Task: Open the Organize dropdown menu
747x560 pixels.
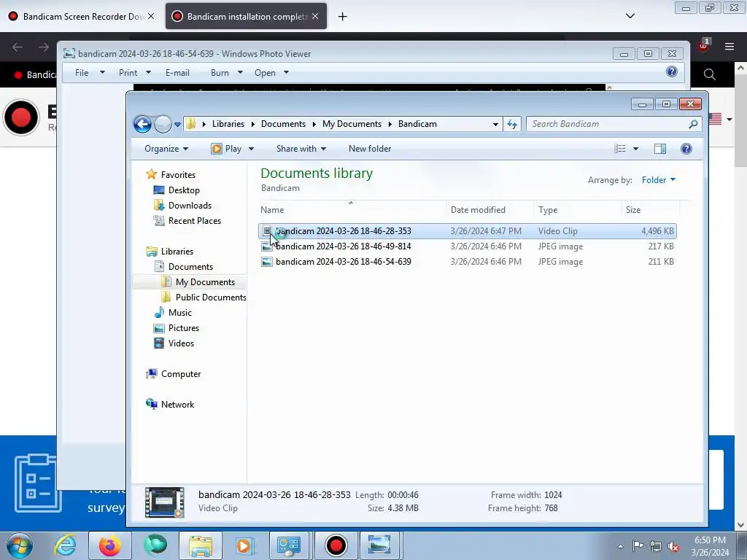Action: 166,149
